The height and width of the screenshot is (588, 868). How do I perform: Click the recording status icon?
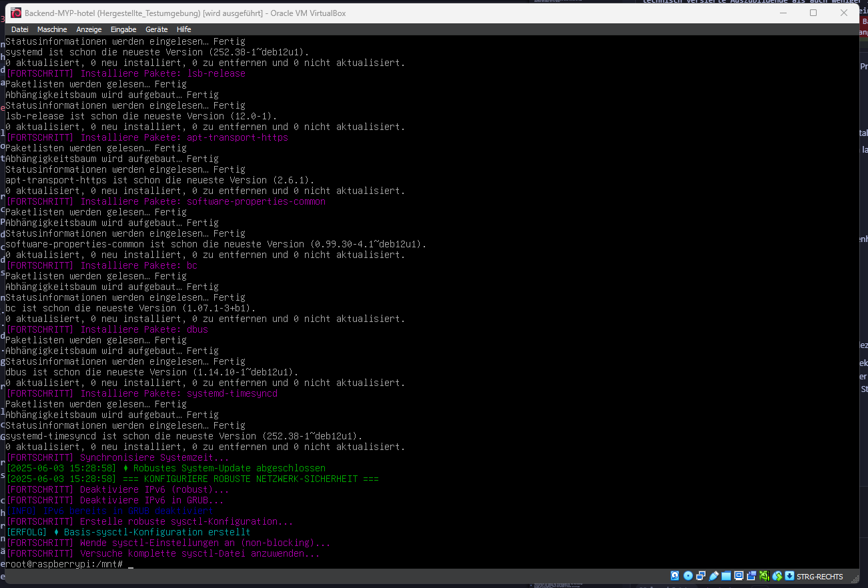coord(751,576)
